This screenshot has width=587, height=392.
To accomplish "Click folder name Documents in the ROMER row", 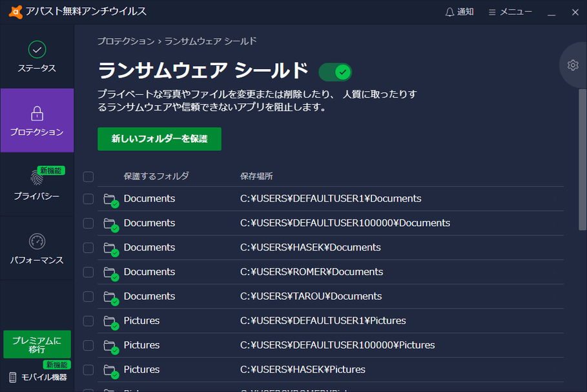I will pos(149,271).
